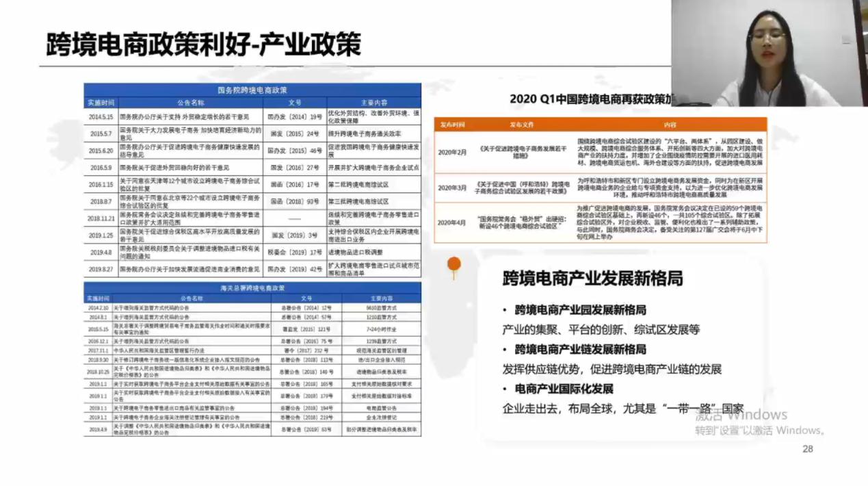Click date cell "2018.8.7"

[101, 202]
